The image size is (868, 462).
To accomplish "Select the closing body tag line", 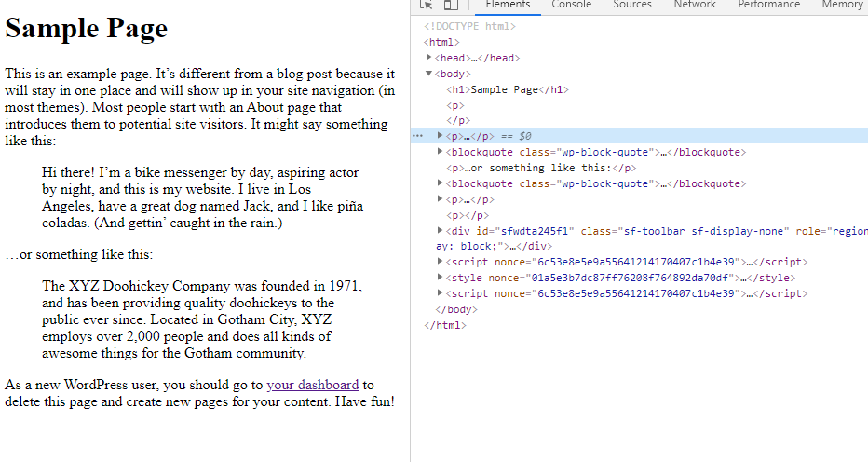I will pyautogui.click(x=456, y=309).
